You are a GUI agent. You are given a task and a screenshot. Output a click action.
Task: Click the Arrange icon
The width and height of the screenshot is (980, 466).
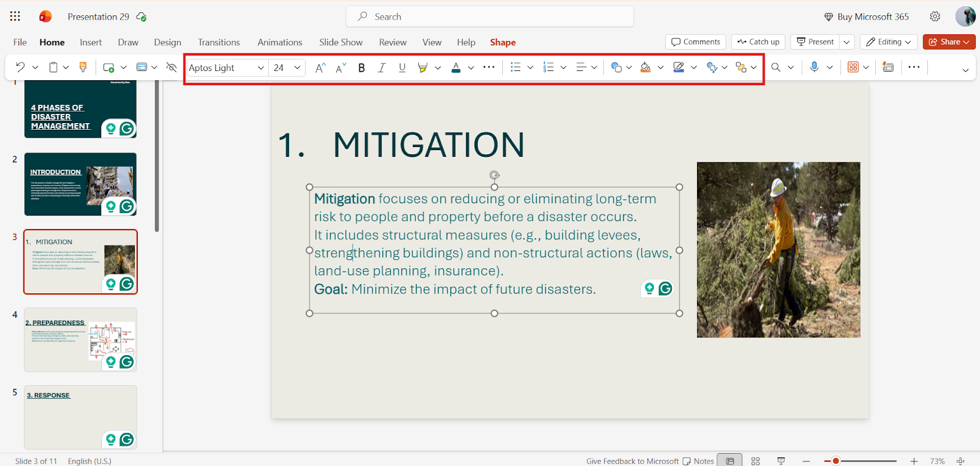click(x=741, y=67)
